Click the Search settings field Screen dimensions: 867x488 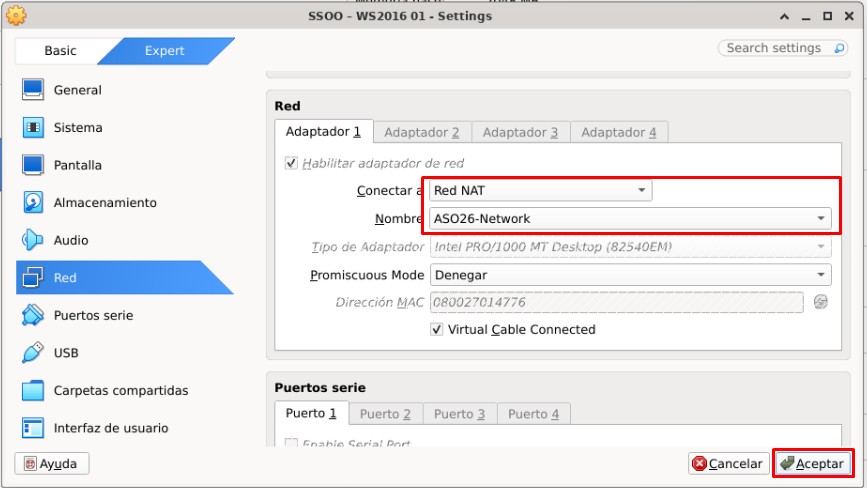coord(783,48)
